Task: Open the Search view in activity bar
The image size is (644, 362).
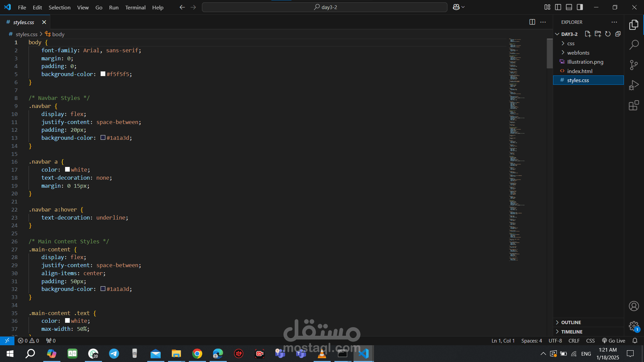Action: point(634,45)
